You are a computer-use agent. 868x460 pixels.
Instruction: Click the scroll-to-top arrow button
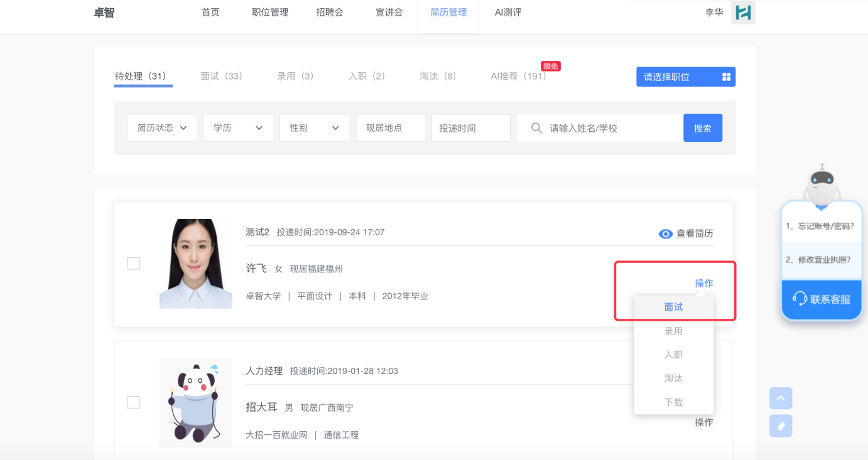[781, 398]
